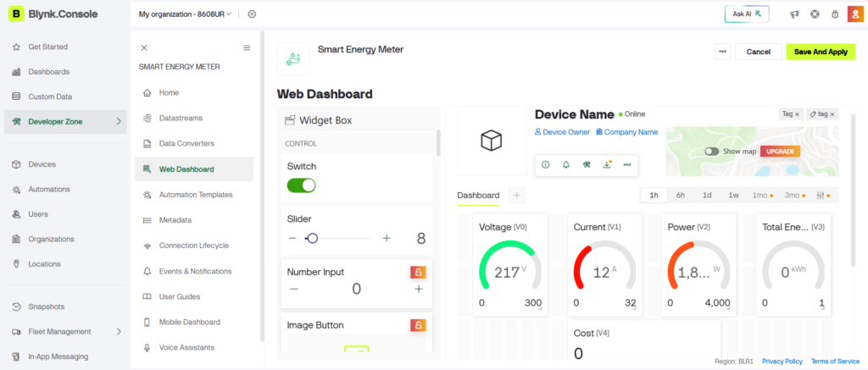Remove the first Tag with its x
Image resolution: width=868 pixels, height=370 pixels.
pyautogui.click(x=797, y=114)
